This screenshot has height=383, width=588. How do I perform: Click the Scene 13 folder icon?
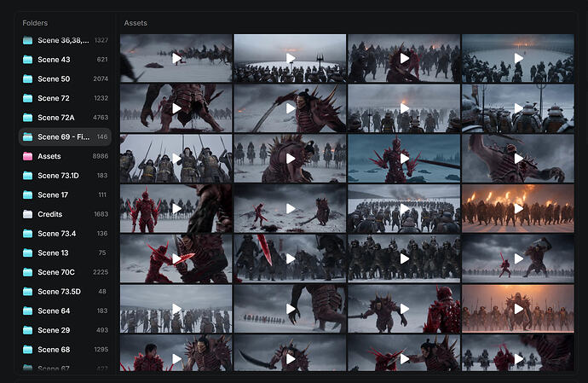pos(27,252)
